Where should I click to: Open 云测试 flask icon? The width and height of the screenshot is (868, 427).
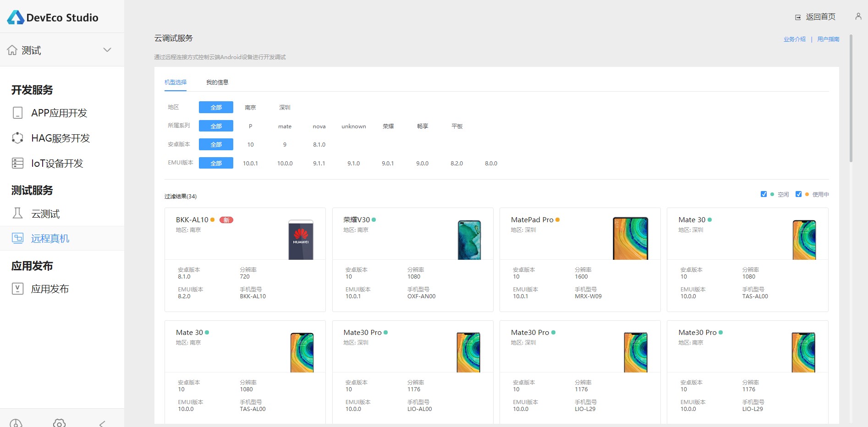(x=17, y=213)
